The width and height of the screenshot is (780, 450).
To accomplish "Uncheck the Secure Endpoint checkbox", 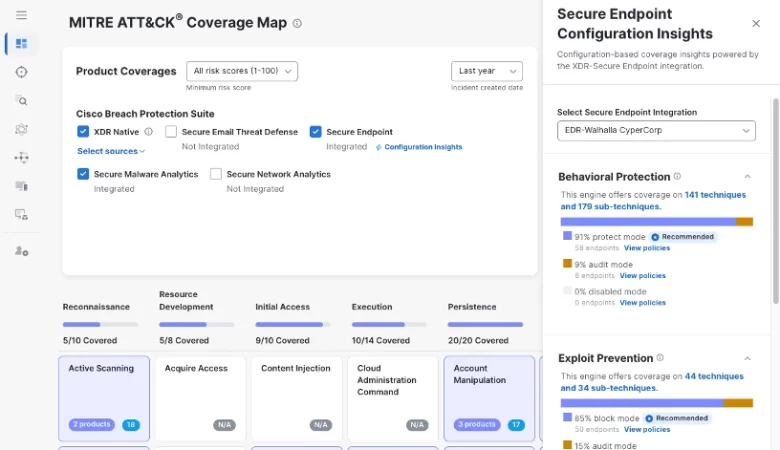I will tap(315, 131).
